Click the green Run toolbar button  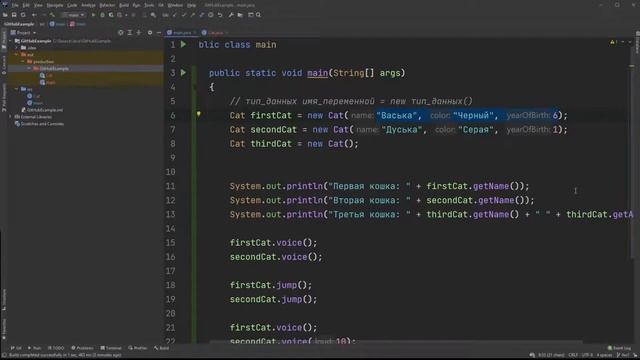coord(93,15)
